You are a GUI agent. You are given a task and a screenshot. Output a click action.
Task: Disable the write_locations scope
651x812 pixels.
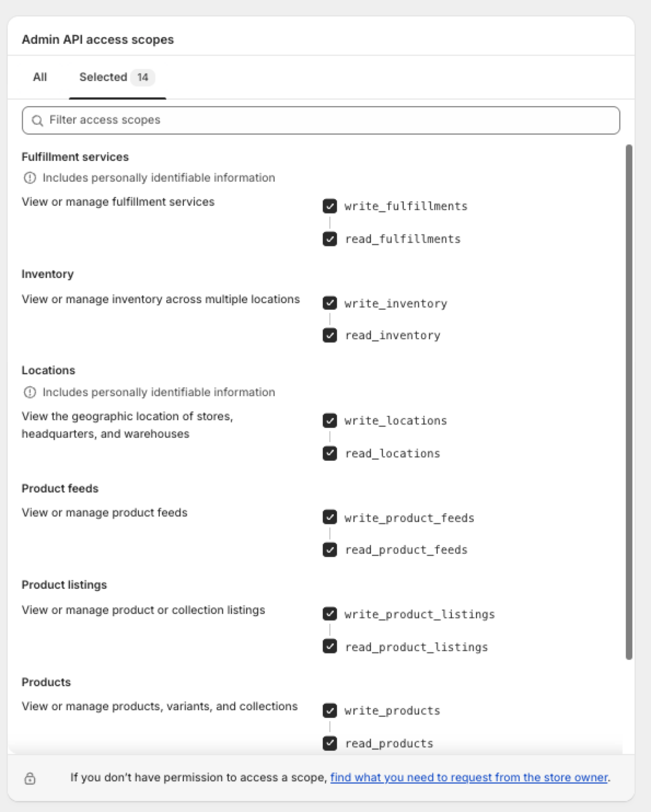pyautogui.click(x=330, y=421)
